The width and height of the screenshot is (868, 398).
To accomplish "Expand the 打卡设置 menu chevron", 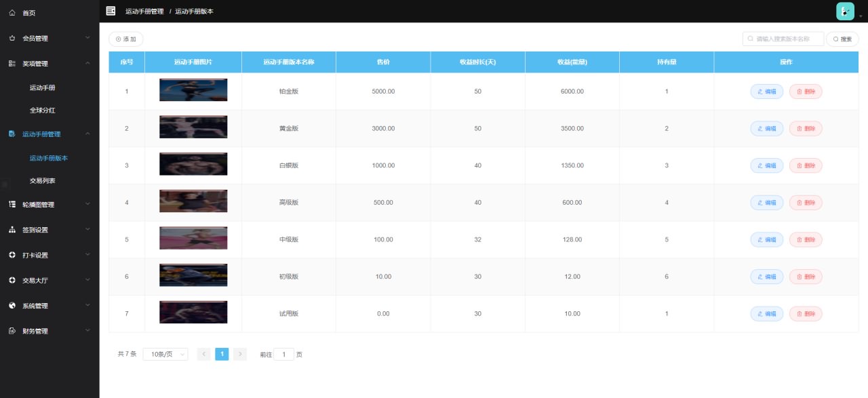I will click(x=87, y=255).
